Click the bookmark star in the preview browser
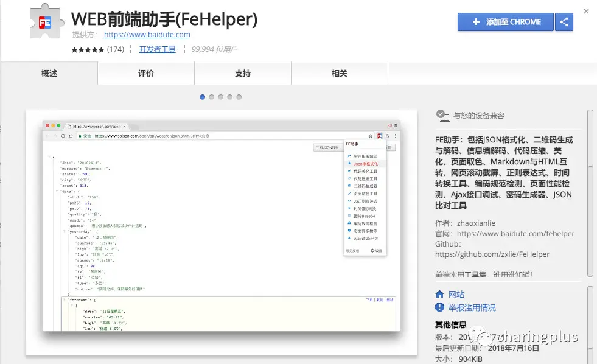The width and height of the screenshot is (597, 364). coord(371,136)
